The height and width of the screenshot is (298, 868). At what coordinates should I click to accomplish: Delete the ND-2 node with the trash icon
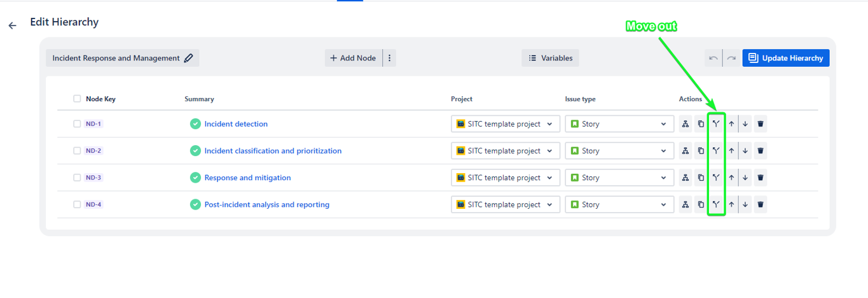pos(761,151)
